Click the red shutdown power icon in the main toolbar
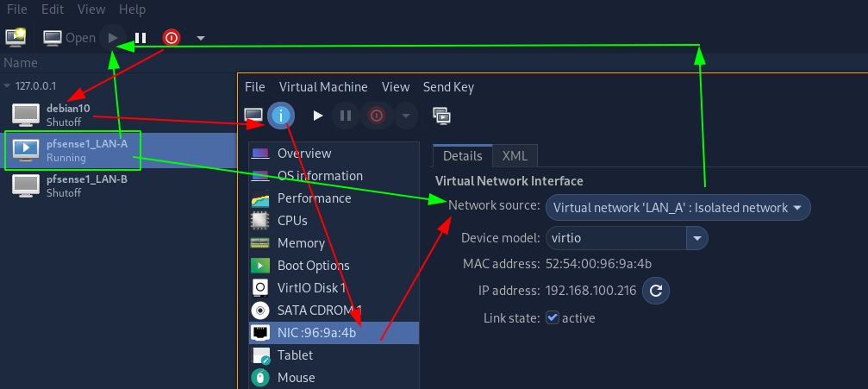The width and height of the screenshot is (868, 389). [x=171, y=38]
